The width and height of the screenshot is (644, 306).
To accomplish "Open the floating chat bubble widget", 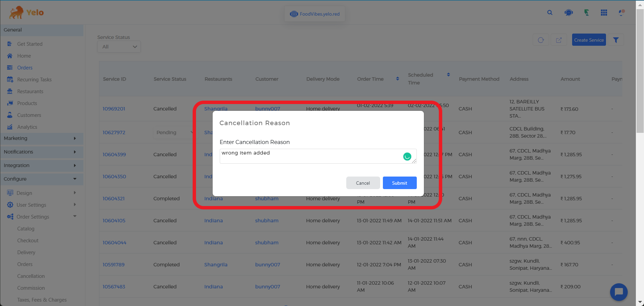I will pos(619,292).
